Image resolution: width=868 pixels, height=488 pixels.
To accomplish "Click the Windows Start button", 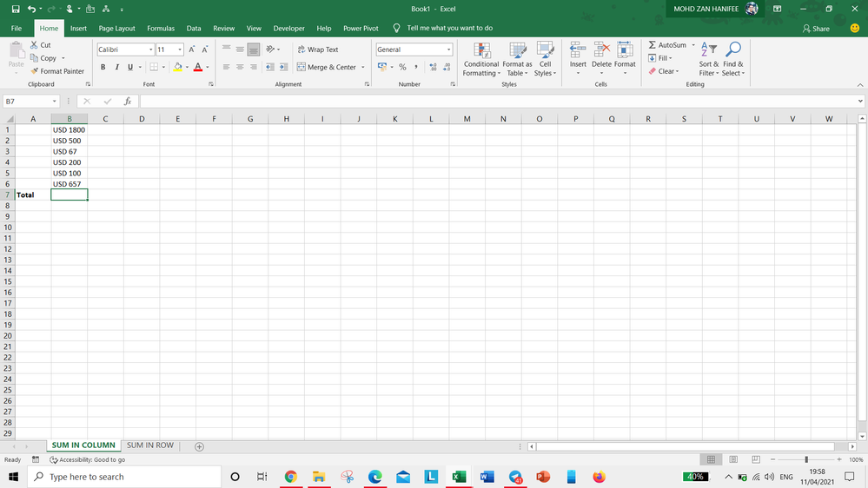I will tap(13, 477).
